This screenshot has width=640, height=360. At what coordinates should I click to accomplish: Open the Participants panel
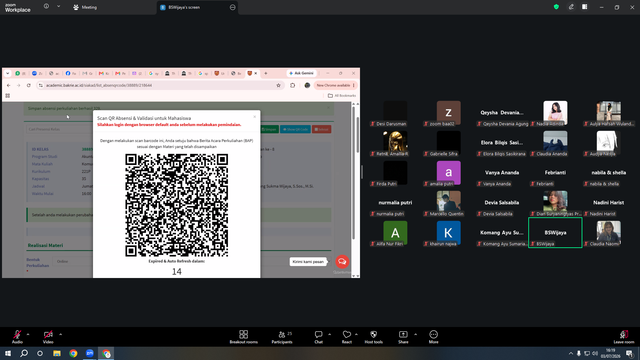282,337
